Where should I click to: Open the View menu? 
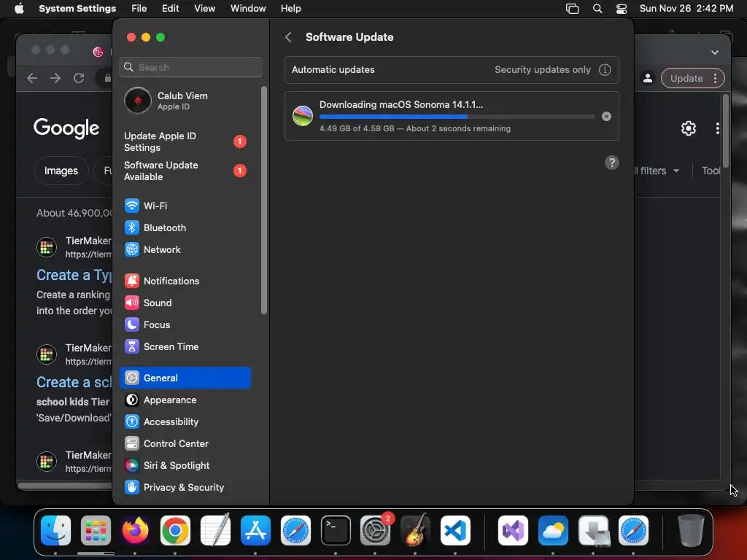204,9
